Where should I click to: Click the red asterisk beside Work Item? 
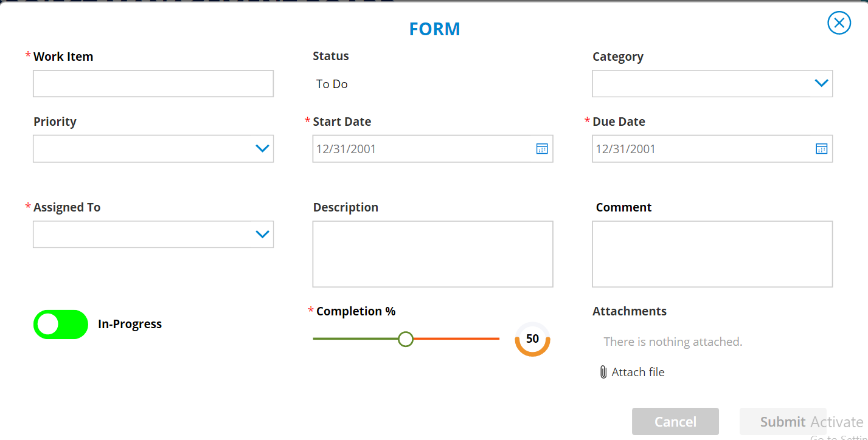pyautogui.click(x=27, y=55)
